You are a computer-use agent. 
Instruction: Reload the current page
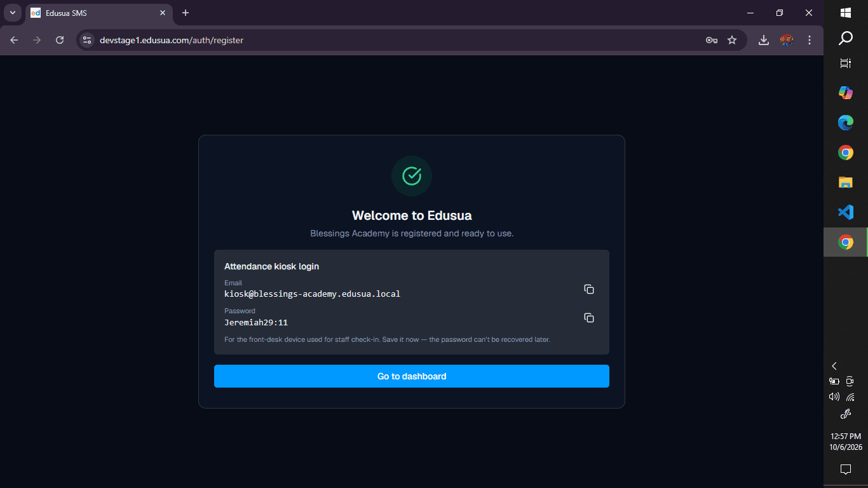click(60, 40)
